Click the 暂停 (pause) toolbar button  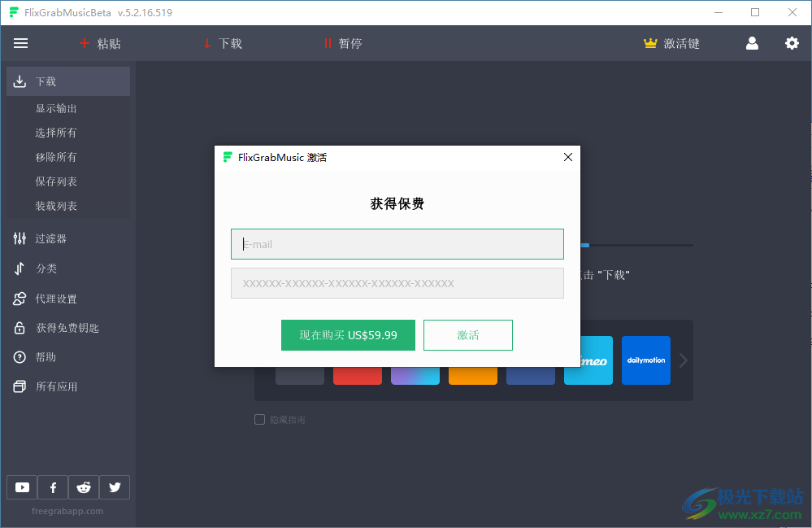click(x=343, y=43)
